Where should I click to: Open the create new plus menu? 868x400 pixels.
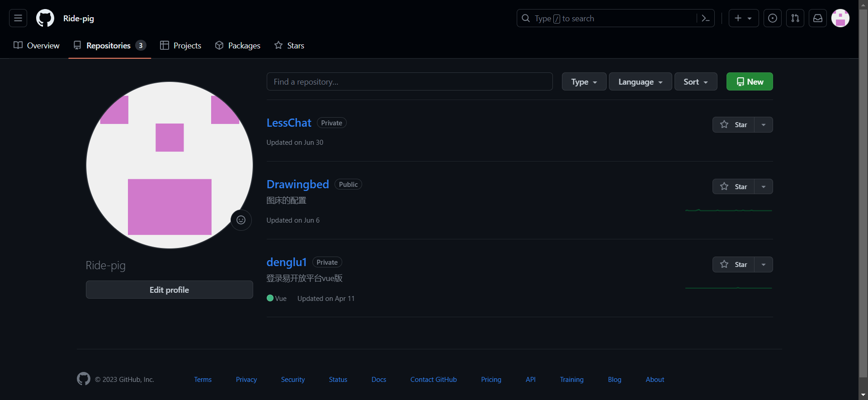[x=744, y=18]
